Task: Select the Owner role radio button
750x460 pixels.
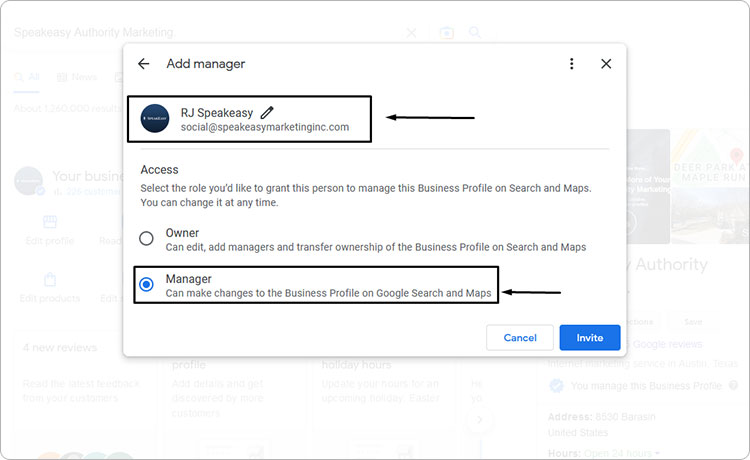Action: tap(146, 238)
